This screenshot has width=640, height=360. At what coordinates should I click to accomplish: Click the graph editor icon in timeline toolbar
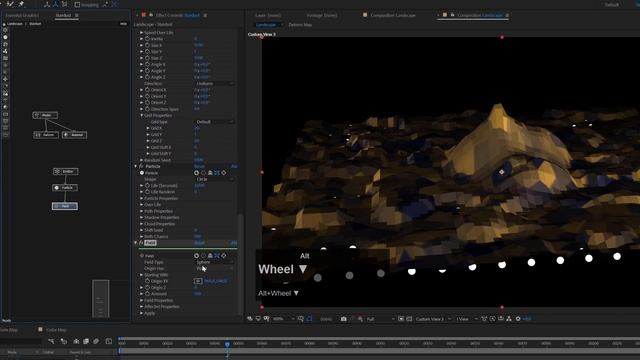109,341
